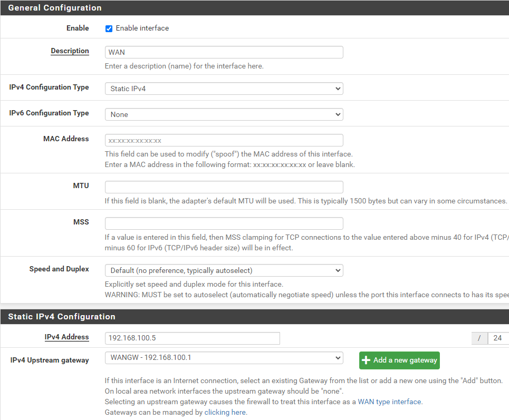Image resolution: width=509 pixels, height=420 pixels.
Task: Follow the WAN type interface link
Action: (x=389, y=402)
